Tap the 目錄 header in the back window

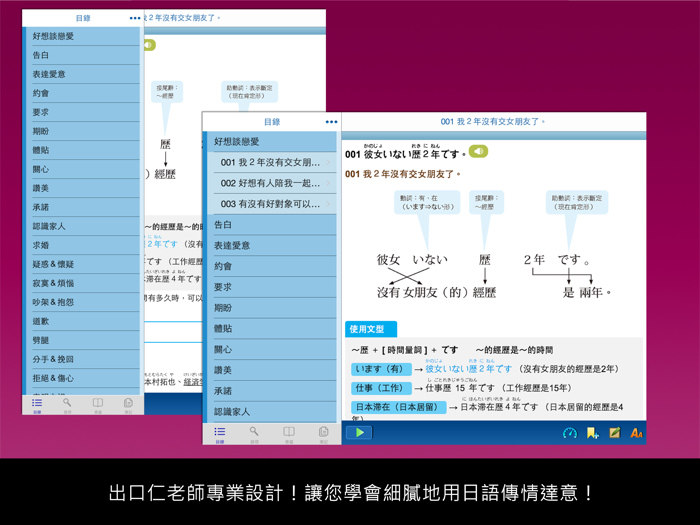(83, 18)
